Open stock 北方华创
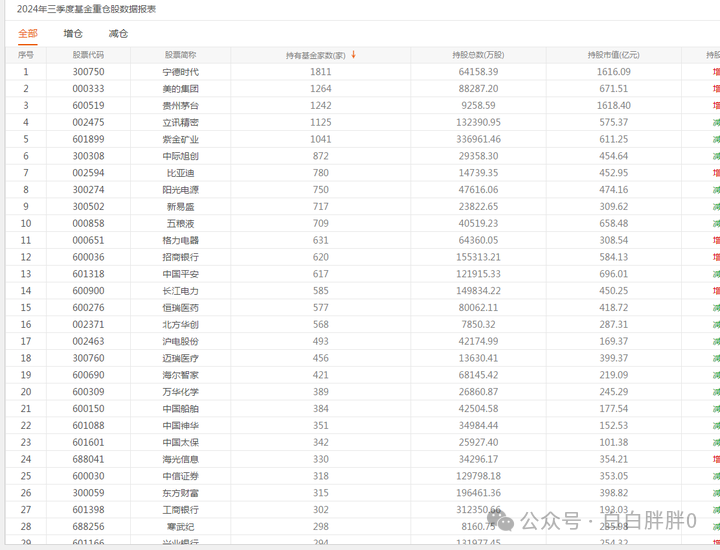720x550 pixels. [180, 325]
